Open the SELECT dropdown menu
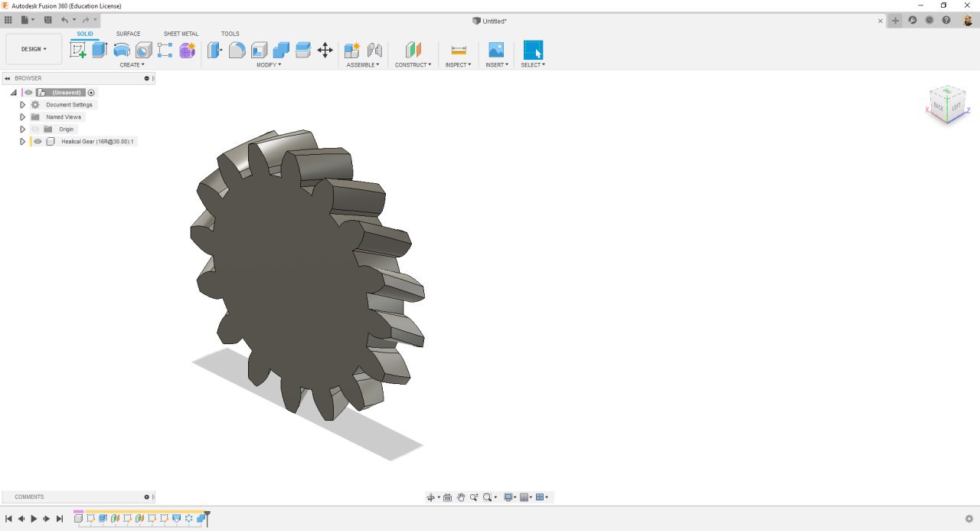The image size is (980, 531). tap(533, 65)
